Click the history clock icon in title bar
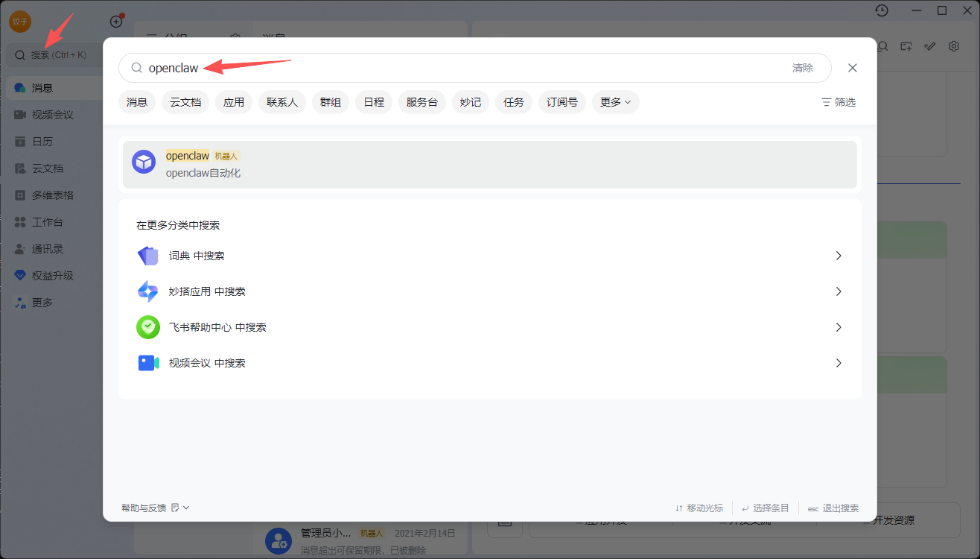980x559 pixels. pos(882,10)
